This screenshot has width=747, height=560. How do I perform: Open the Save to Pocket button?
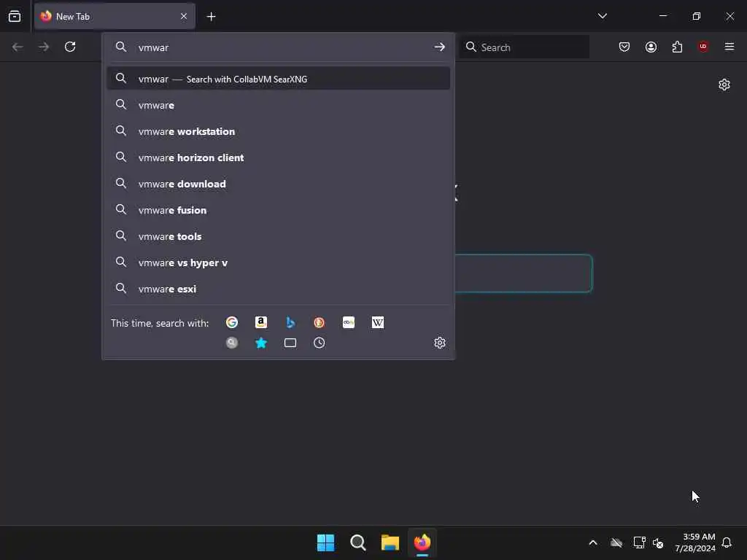[x=624, y=47]
